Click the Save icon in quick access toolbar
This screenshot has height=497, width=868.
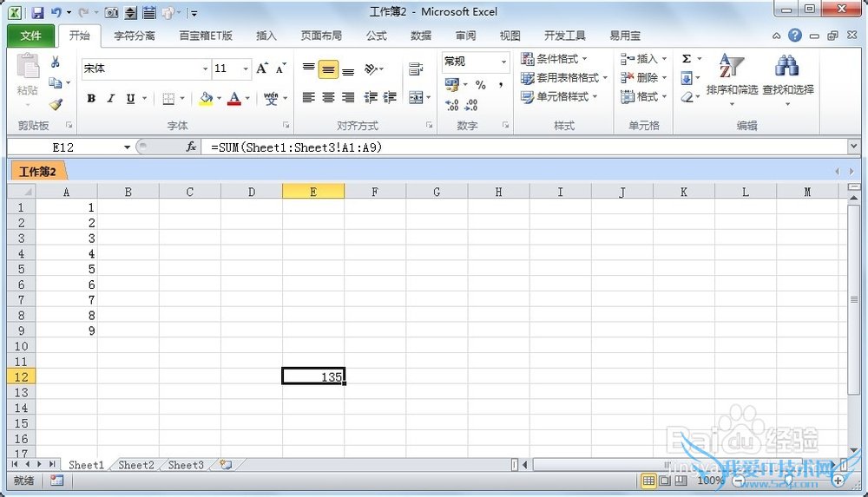37,12
